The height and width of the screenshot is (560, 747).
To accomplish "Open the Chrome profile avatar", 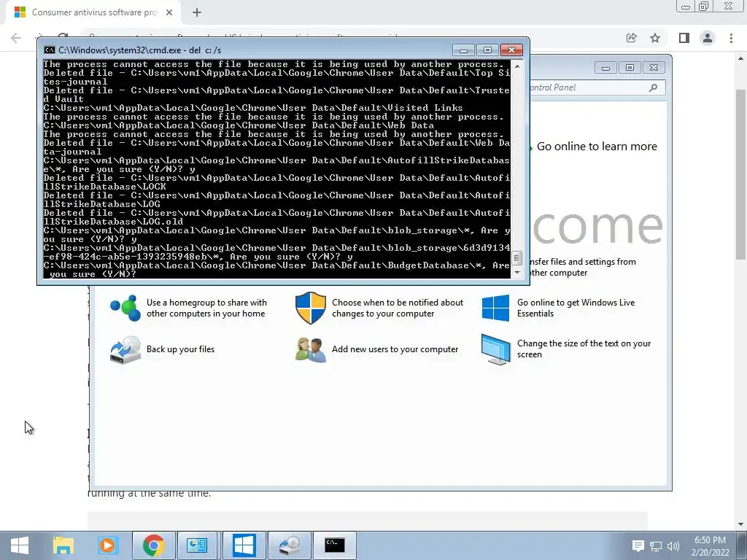I will tap(708, 38).
